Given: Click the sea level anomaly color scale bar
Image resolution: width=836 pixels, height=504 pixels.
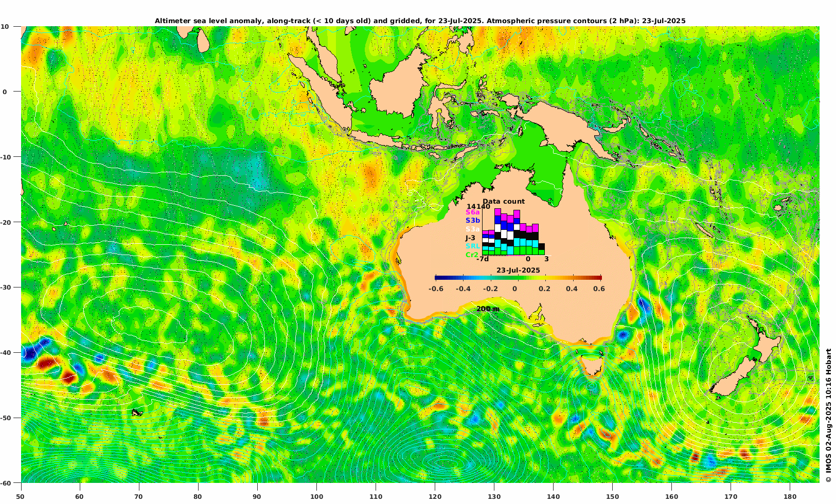Looking at the screenshot, I should (x=518, y=278).
